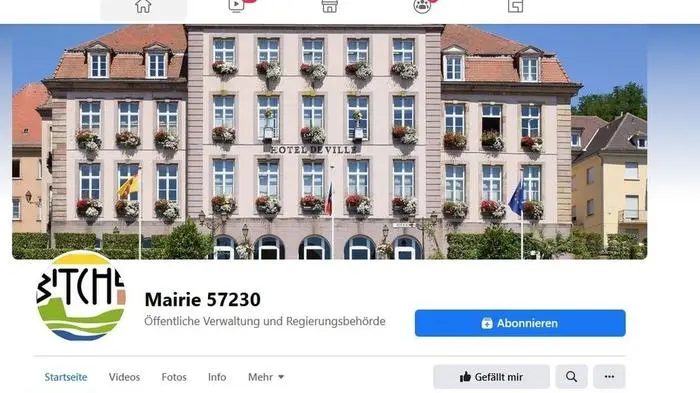The image size is (700, 393).
Task: Switch to the Videos tab
Action: pos(125,377)
